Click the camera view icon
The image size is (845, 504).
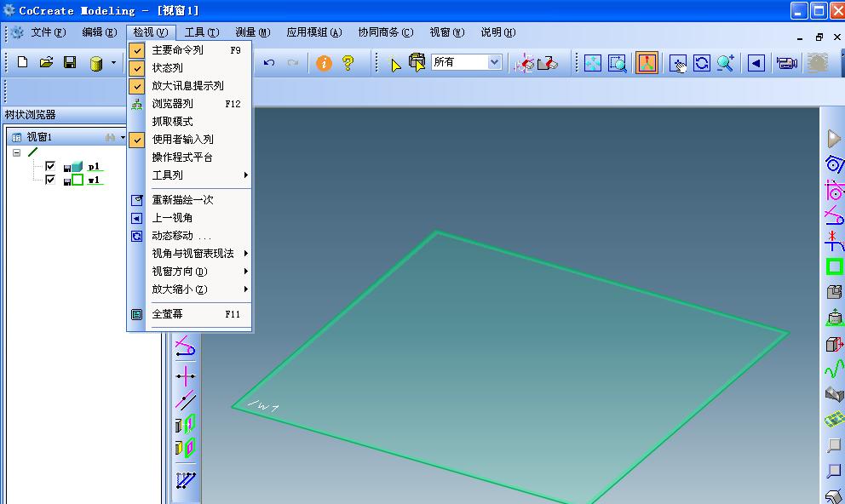coord(787,63)
